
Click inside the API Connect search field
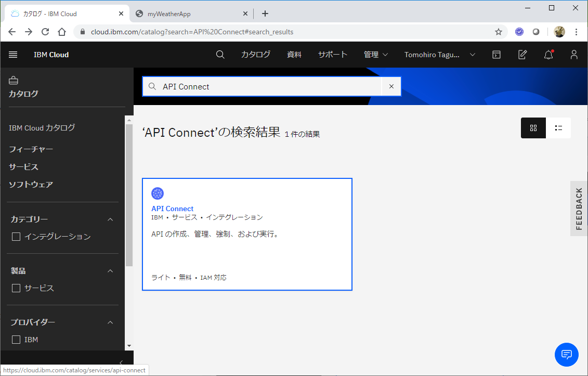click(271, 86)
